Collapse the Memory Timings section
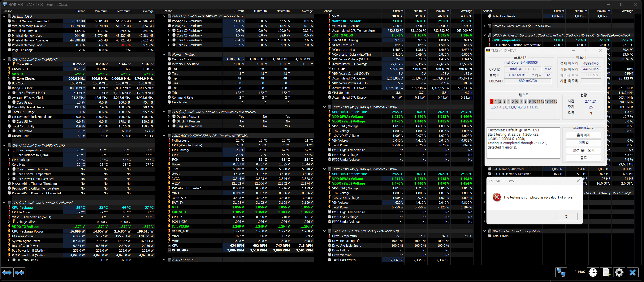 (164, 54)
